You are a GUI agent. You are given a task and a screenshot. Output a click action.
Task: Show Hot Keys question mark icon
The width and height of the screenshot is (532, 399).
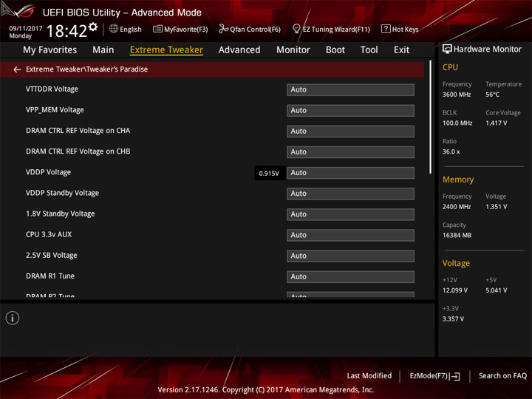(x=386, y=29)
